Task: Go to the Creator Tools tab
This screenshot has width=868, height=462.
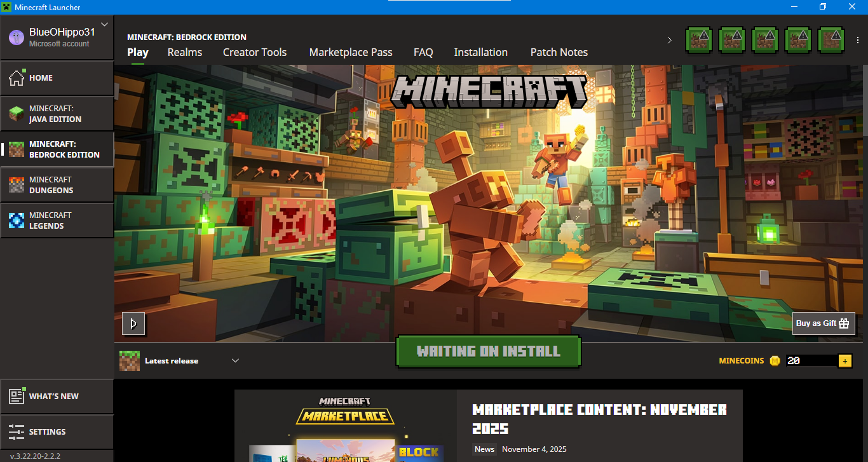Action: tap(255, 52)
